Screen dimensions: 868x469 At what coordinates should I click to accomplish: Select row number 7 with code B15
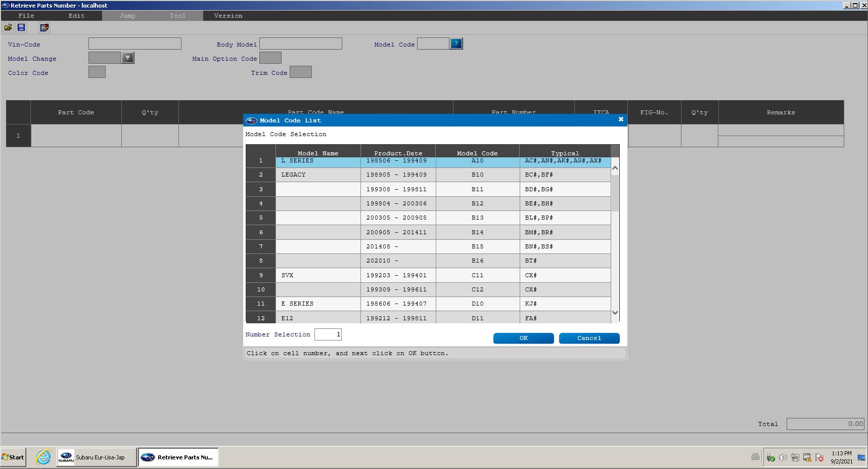click(x=261, y=246)
